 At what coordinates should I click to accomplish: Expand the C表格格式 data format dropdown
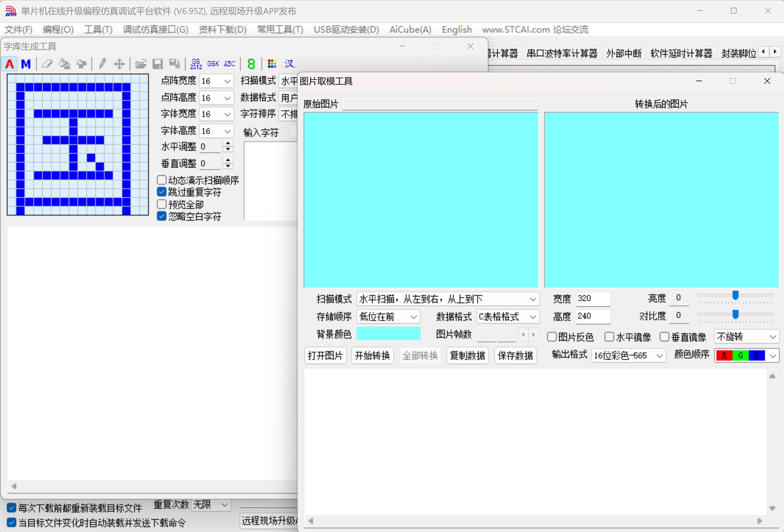tap(508, 317)
